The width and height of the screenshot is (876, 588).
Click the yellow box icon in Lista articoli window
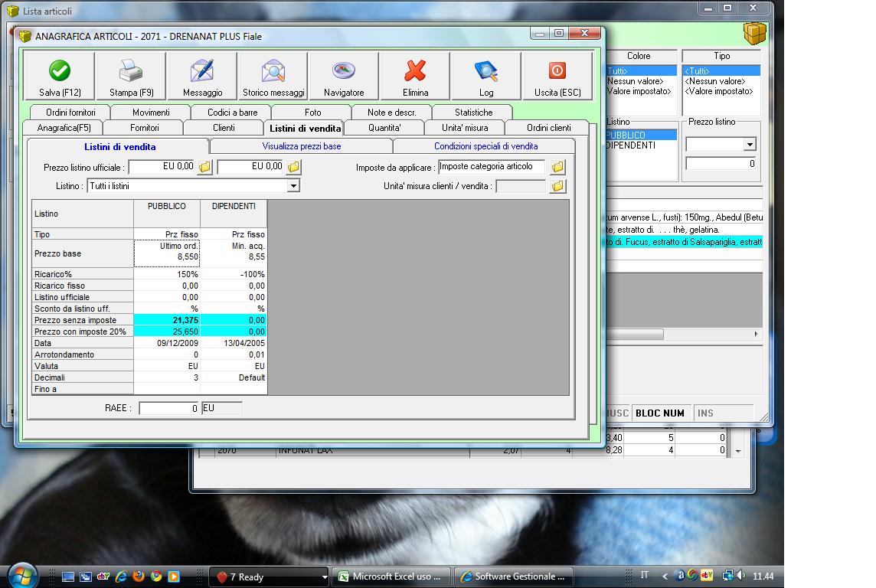click(x=754, y=34)
